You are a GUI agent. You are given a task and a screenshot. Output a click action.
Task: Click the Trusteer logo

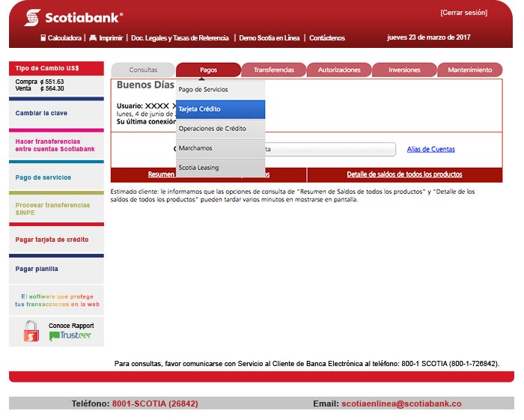coord(70,336)
